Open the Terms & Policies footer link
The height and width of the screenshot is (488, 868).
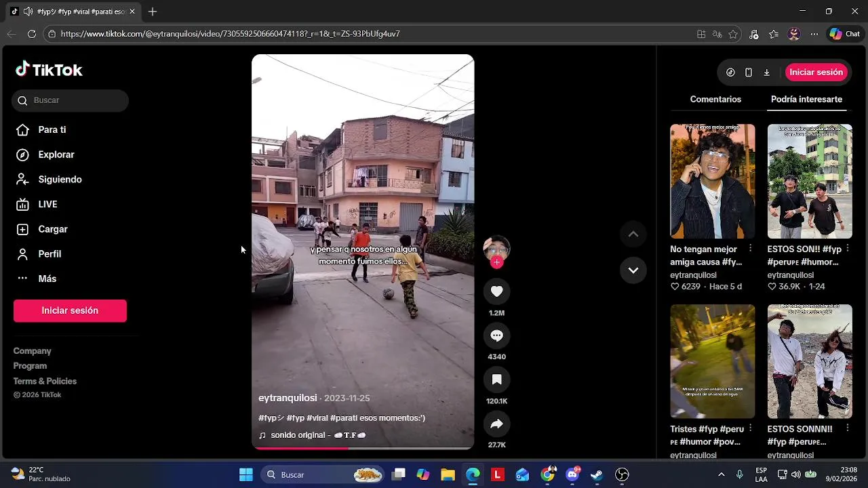(x=45, y=381)
